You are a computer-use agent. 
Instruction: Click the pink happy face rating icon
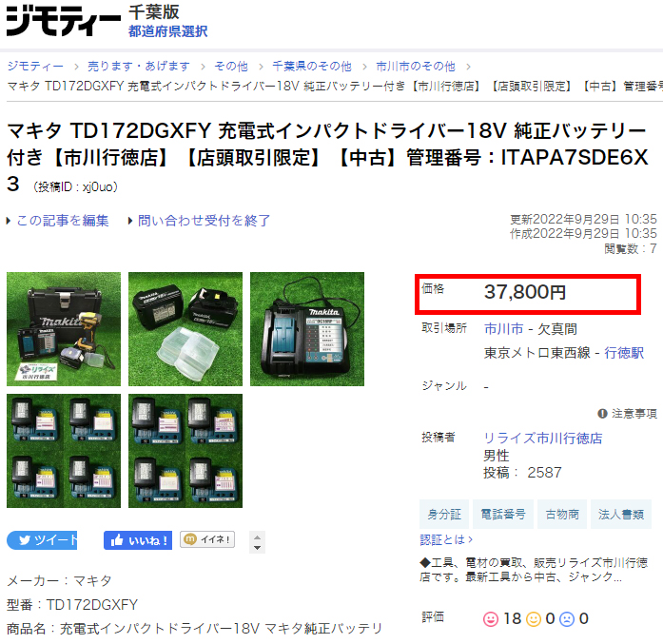coord(491,618)
